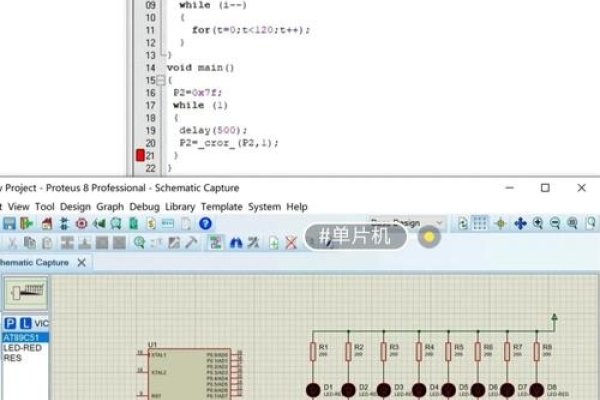
Task: Open the Template menu
Action: click(222, 207)
